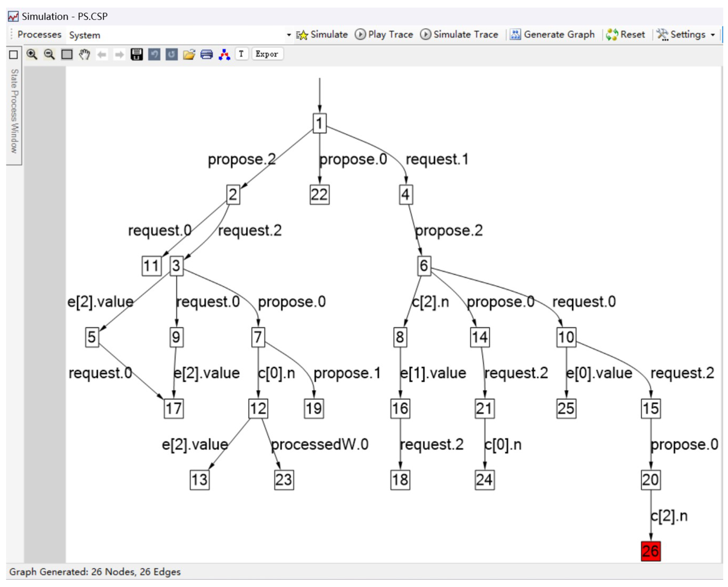The image size is (728, 587).
Task: Toggle the T text button
Action: tap(241, 54)
